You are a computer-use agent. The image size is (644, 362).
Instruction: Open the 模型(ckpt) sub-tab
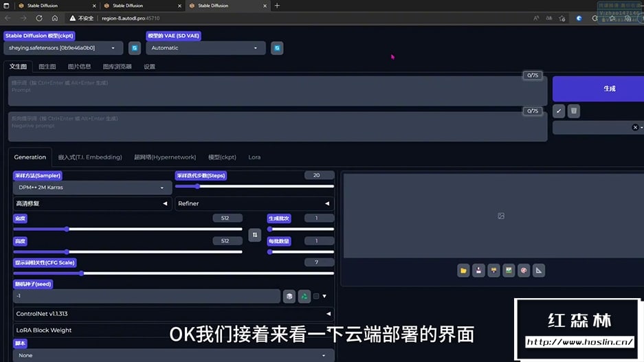[x=222, y=157]
